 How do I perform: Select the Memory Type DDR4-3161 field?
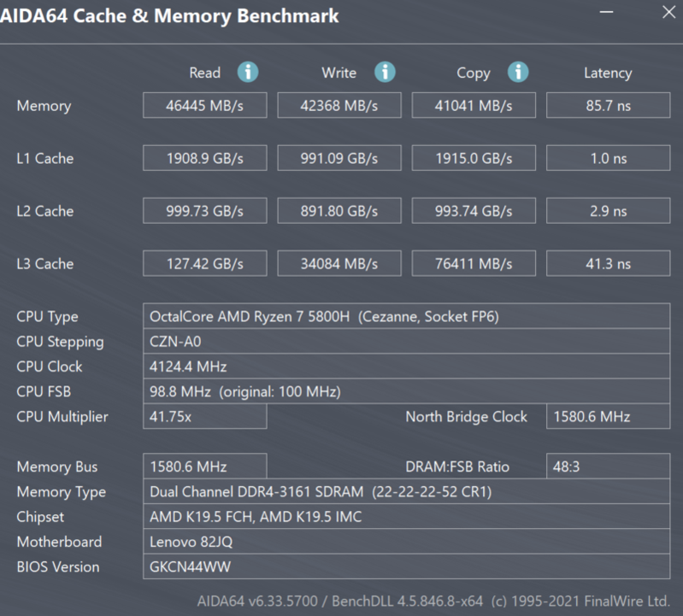(406, 492)
